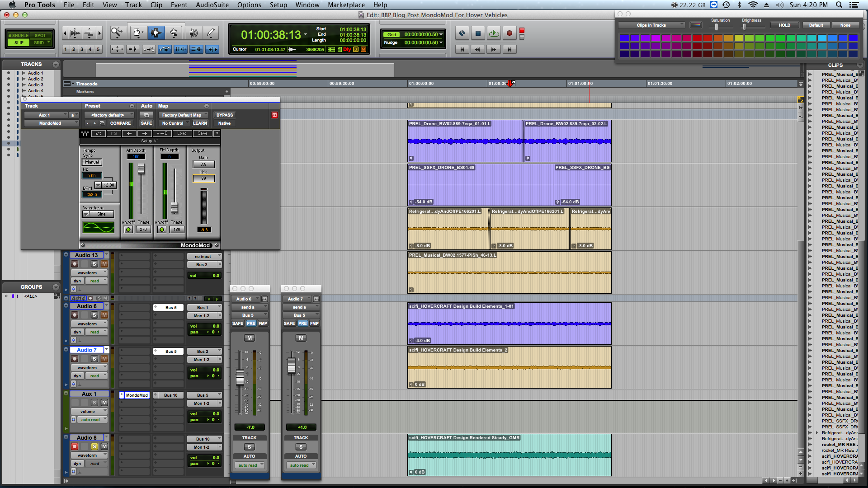Open the Event menu
868x488 pixels.
click(179, 5)
